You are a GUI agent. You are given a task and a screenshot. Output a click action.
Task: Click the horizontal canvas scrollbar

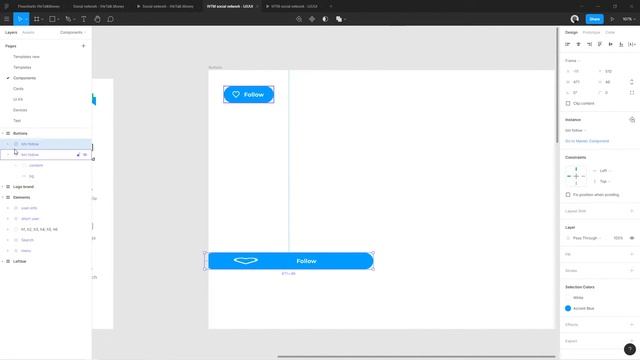pos(416,357)
